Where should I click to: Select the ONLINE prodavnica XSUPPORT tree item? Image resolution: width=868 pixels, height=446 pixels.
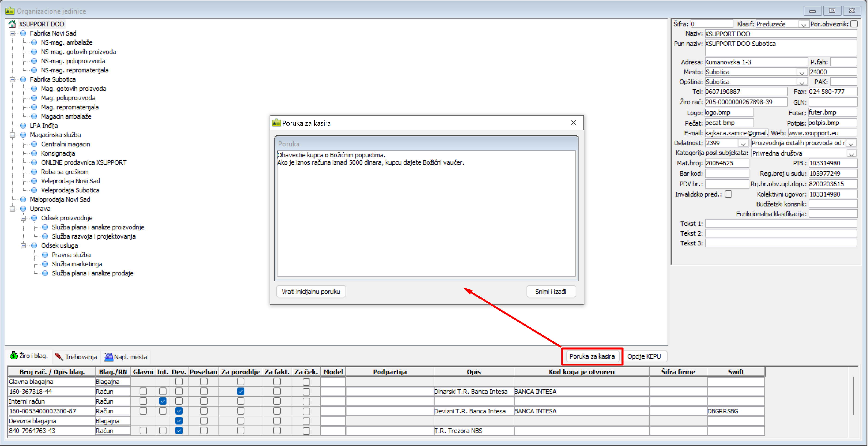click(x=83, y=162)
